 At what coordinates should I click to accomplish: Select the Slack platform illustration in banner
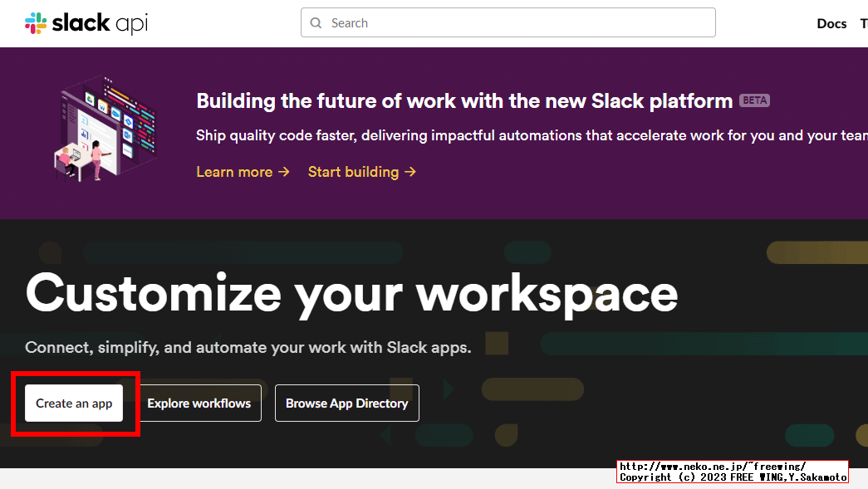105,130
